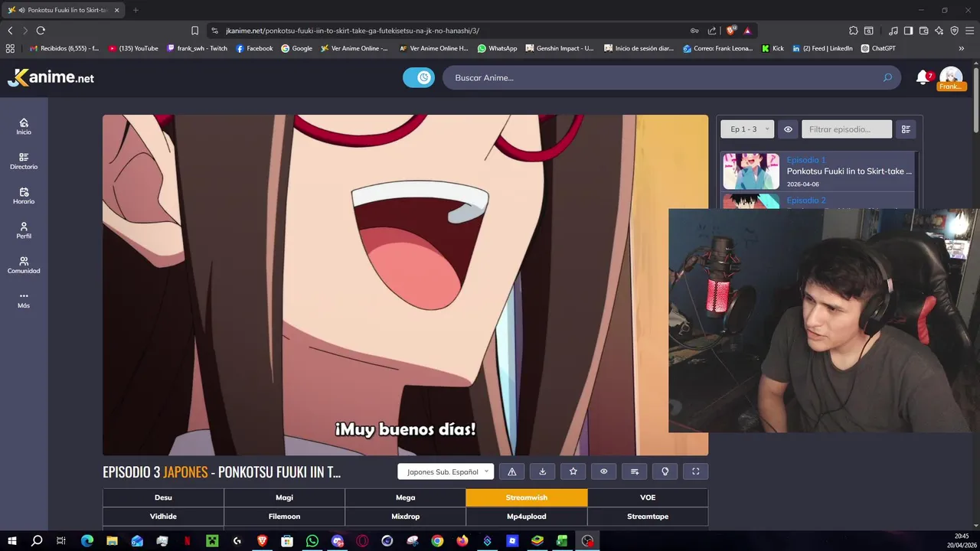Bookmark this page in address bar

tap(194, 31)
